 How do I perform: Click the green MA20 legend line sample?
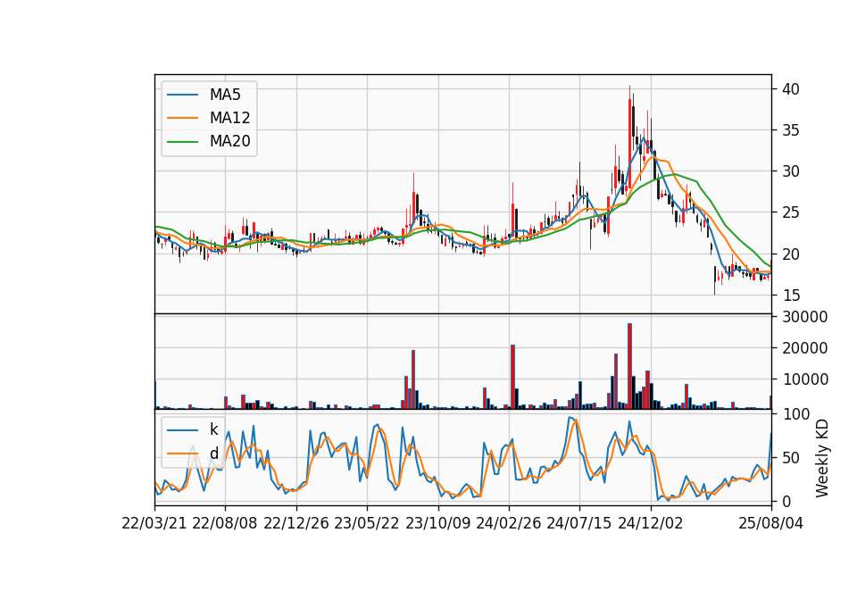pos(182,141)
